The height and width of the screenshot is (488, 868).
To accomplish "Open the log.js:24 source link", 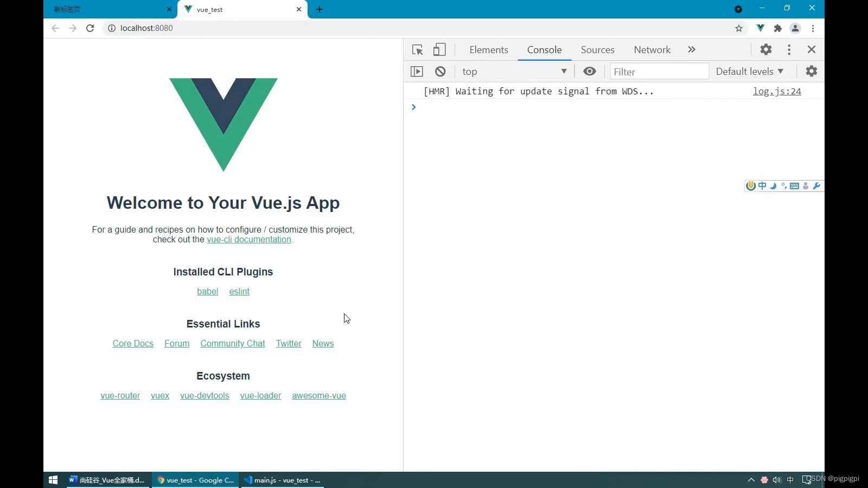I will (x=777, y=92).
